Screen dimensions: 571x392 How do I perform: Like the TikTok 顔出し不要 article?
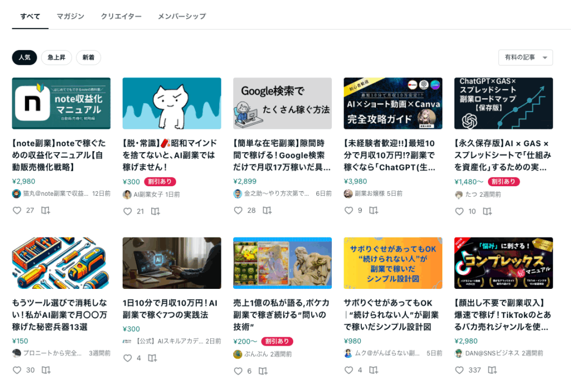(x=459, y=370)
